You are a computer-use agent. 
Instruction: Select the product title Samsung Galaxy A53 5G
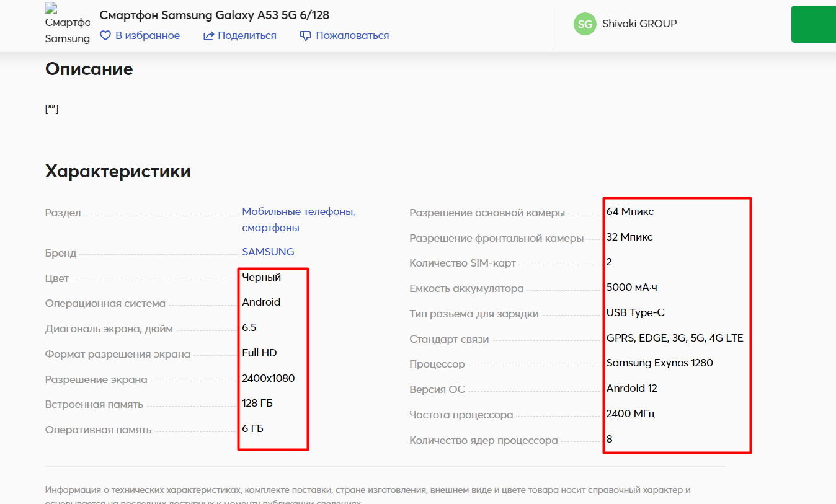point(215,15)
